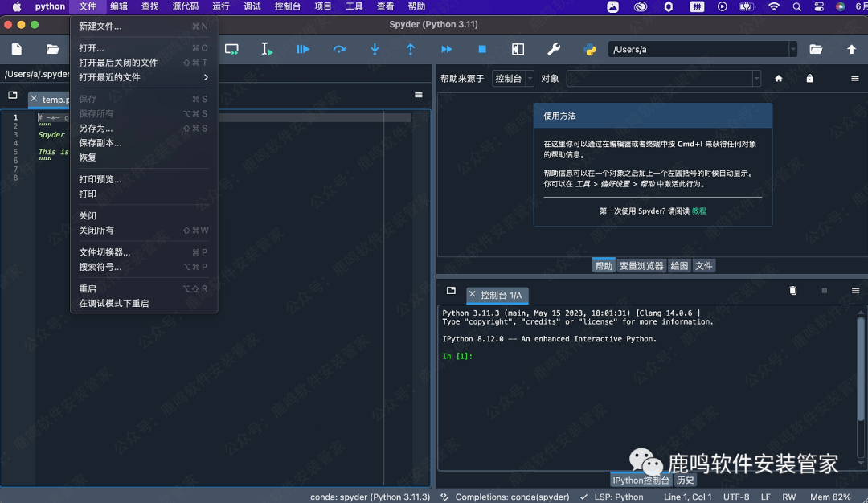
Task: Choose 新建文件 from the file menu
Action: (x=100, y=27)
